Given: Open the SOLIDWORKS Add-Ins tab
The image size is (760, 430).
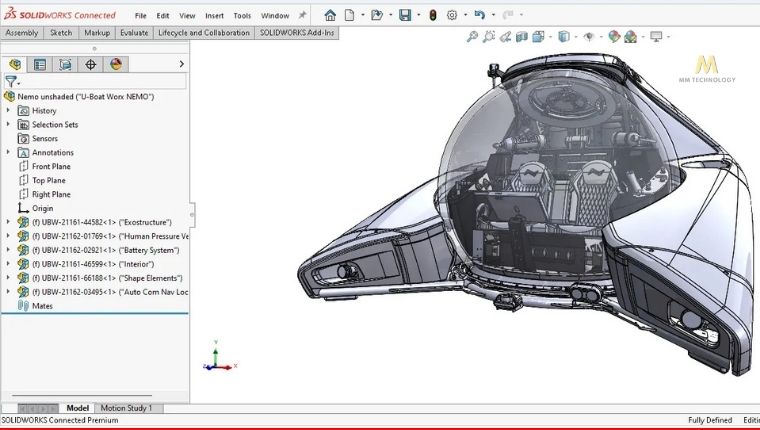Looking at the screenshot, I should [297, 33].
